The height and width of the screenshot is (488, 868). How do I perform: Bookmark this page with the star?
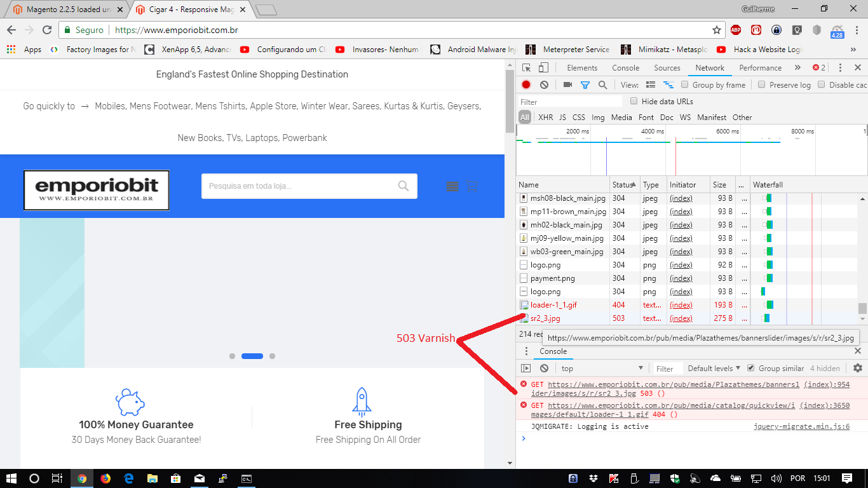tap(717, 30)
